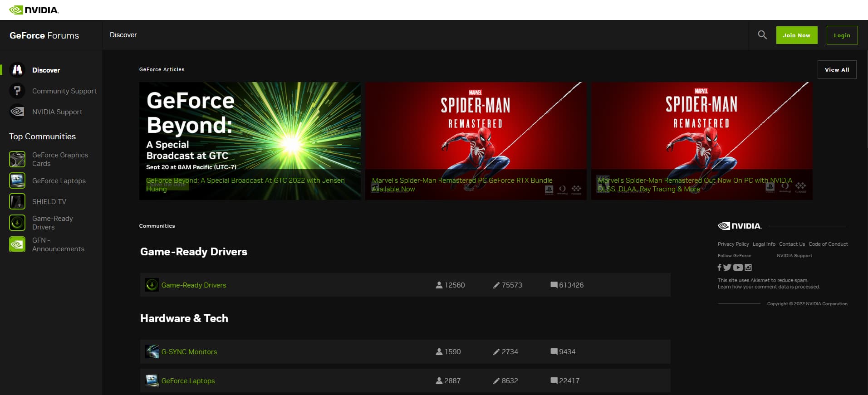Select SHIELD TV in Top Communities
Screen dimensions: 868x395
pyautogui.click(x=49, y=202)
